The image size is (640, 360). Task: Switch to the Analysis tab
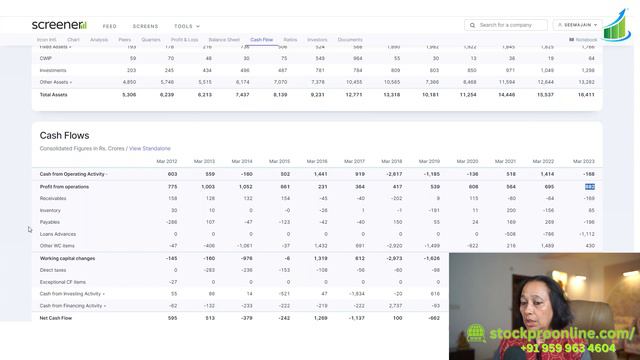pyautogui.click(x=99, y=40)
